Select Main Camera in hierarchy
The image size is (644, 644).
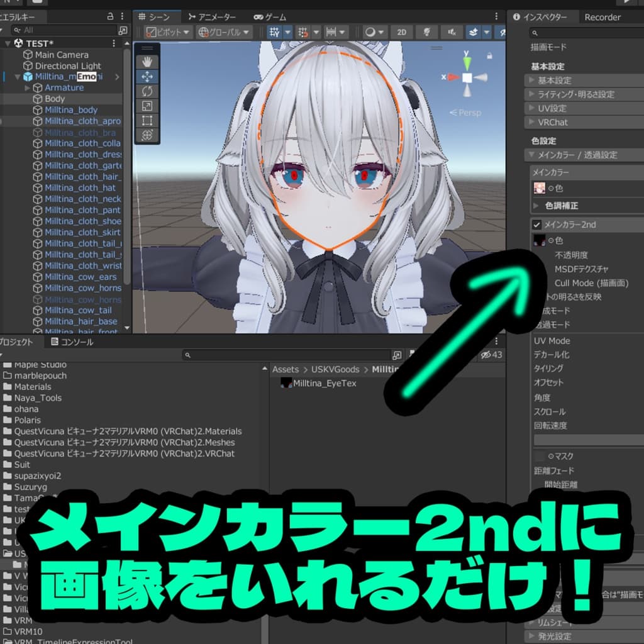(x=61, y=55)
